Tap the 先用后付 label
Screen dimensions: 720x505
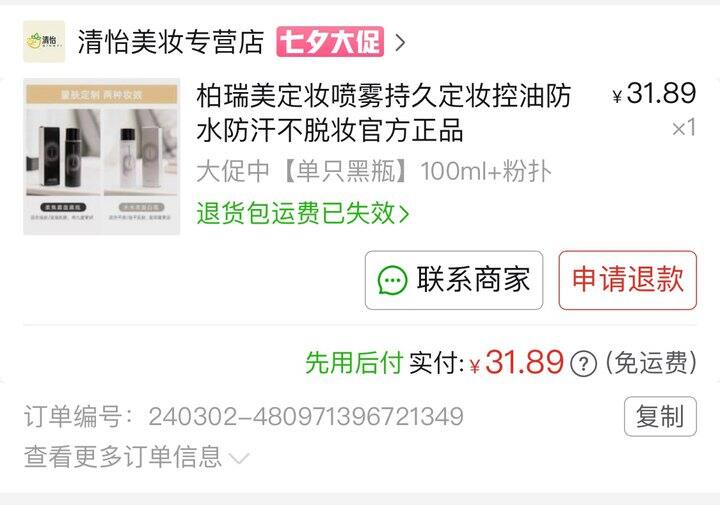pos(354,363)
